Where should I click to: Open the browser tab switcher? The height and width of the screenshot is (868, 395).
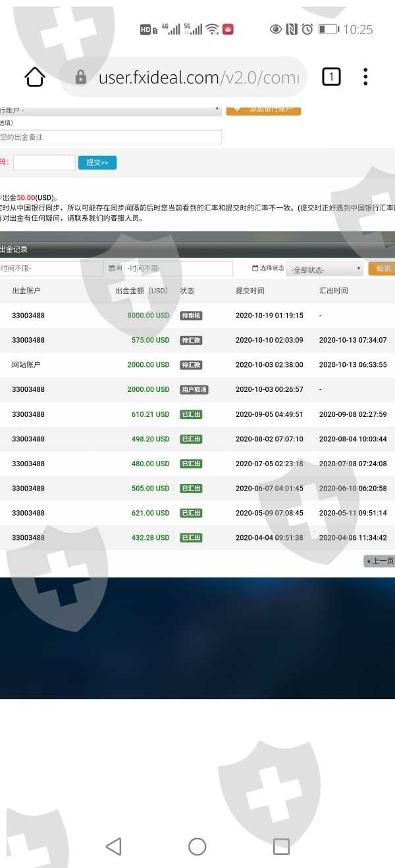click(x=331, y=78)
